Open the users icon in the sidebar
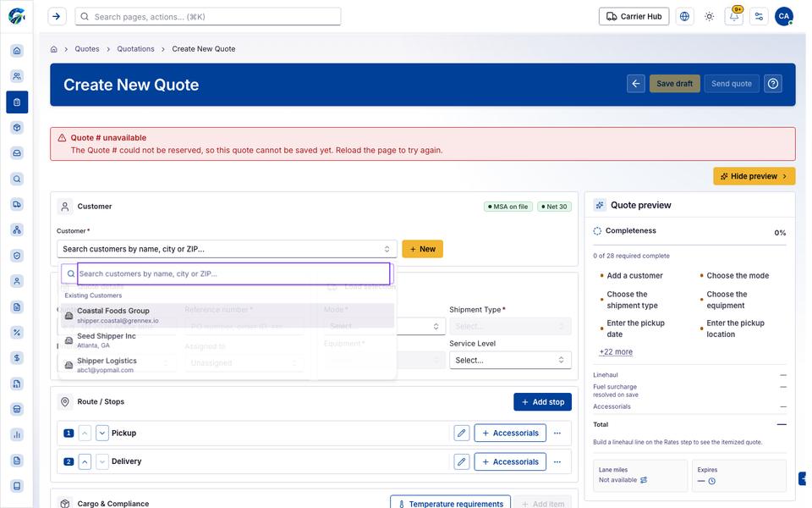 pos(17,76)
